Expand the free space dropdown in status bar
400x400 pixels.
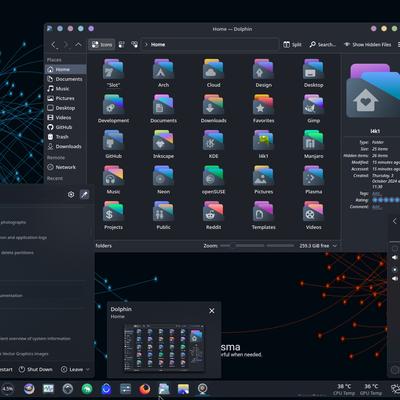(x=335, y=246)
